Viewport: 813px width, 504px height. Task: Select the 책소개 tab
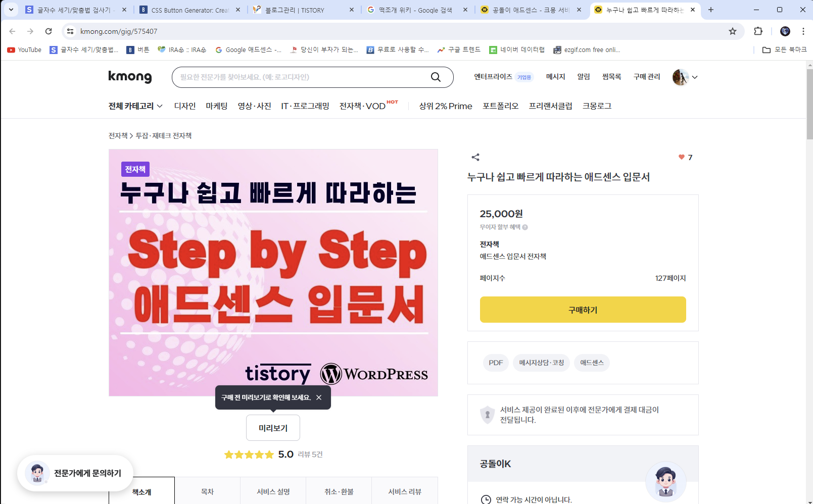point(142,491)
